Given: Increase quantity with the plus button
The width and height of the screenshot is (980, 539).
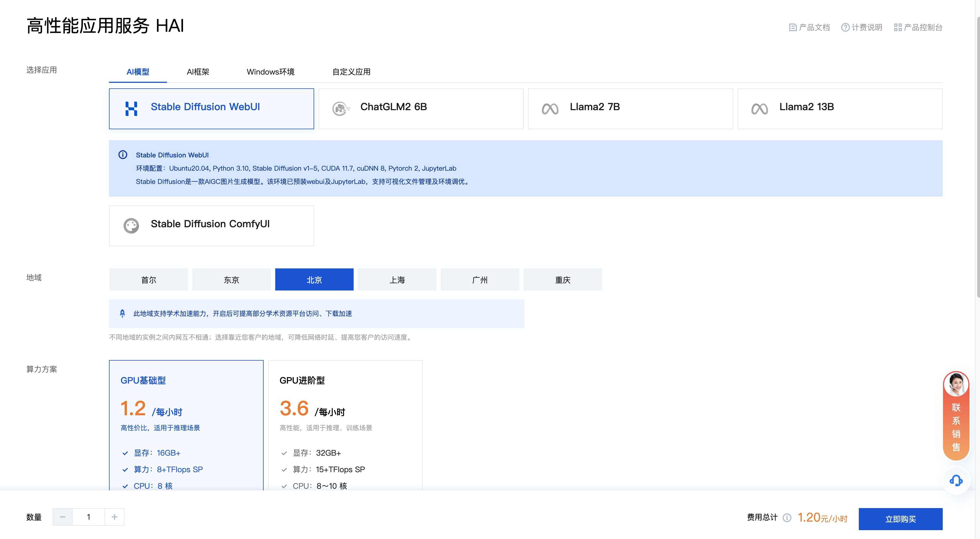Looking at the screenshot, I should point(115,517).
